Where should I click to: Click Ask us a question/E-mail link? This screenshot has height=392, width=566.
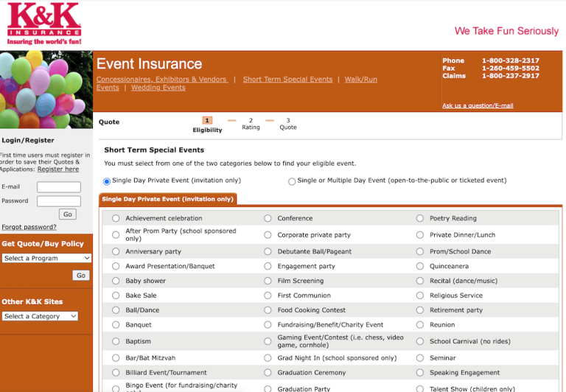click(x=478, y=105)
